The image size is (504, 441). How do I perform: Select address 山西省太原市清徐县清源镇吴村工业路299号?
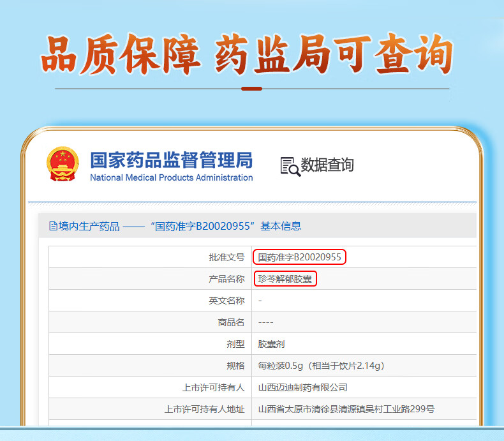click(x=346, y=409)
